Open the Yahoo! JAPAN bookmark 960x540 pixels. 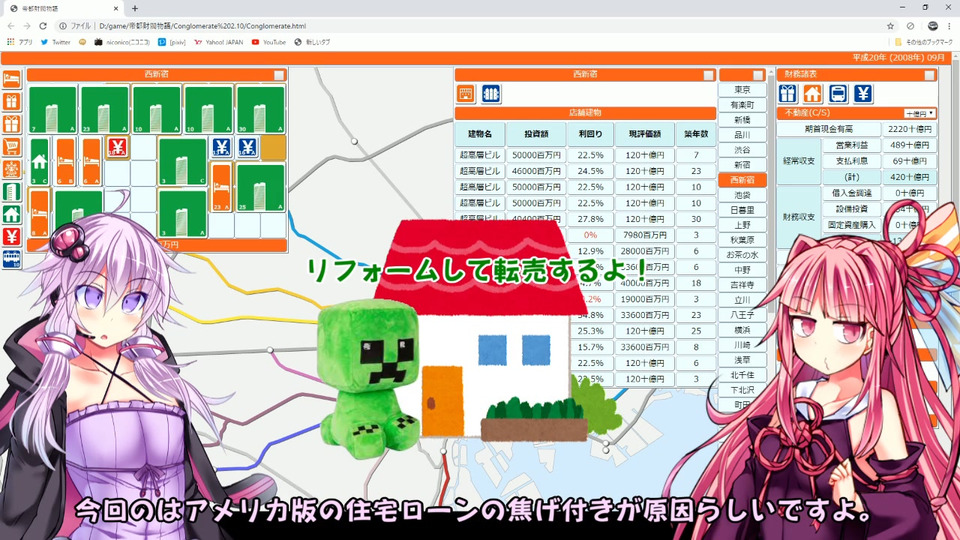tap(218, 42)
